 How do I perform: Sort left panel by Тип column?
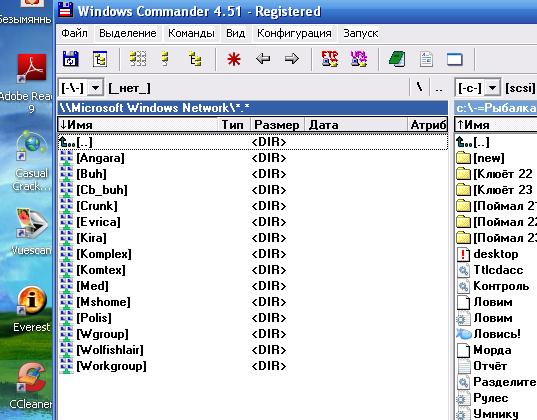pyautogui.click(x=234, y=125)
